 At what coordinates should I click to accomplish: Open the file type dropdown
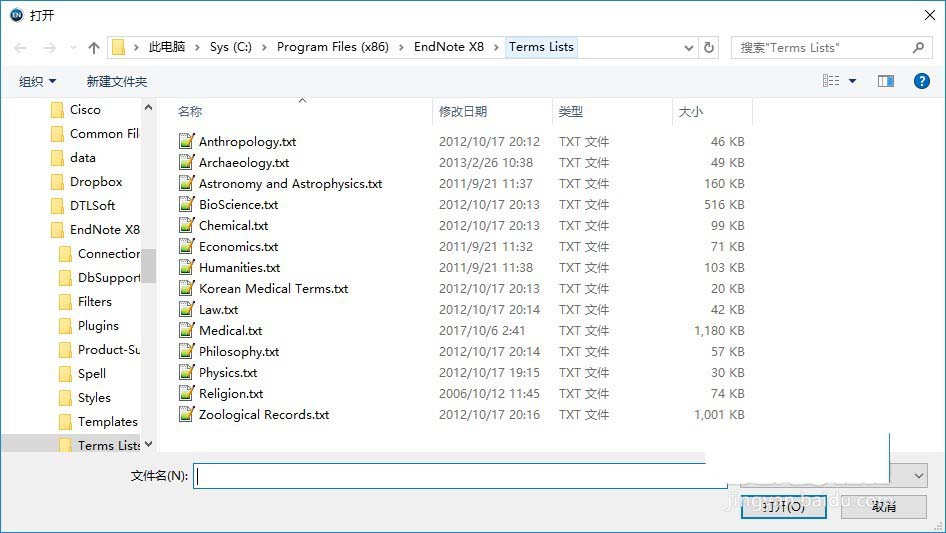[x=918, y=476]
